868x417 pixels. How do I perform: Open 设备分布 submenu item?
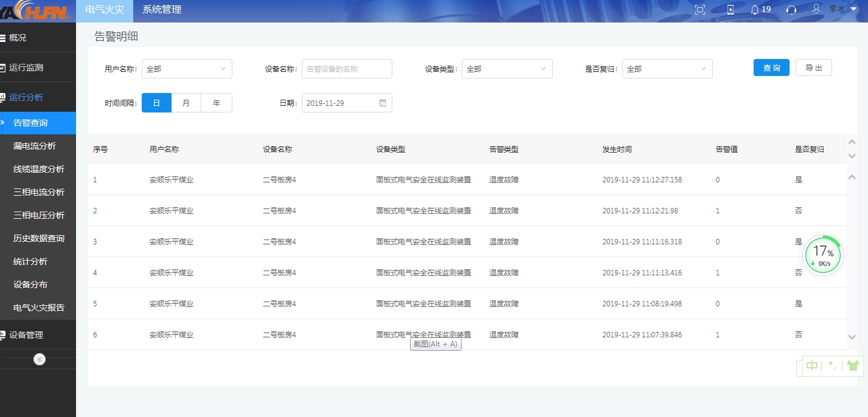tap(38, 284)
